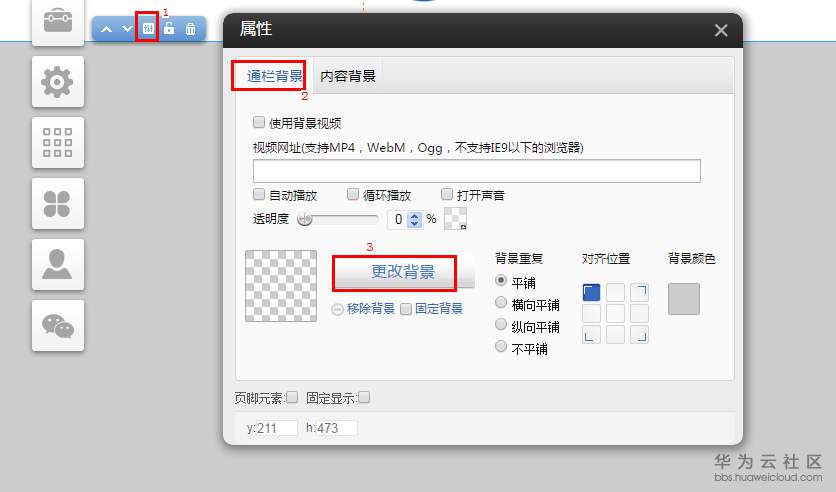Delete section with trash can icon

190,29
